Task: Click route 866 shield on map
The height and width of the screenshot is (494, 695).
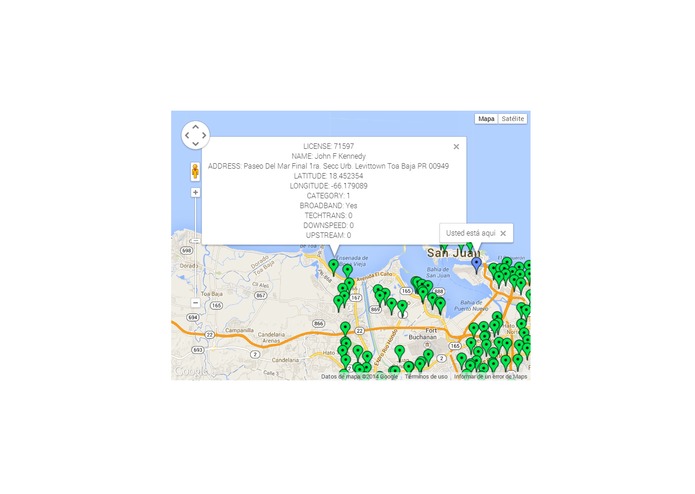Action: tap(319, 324)
